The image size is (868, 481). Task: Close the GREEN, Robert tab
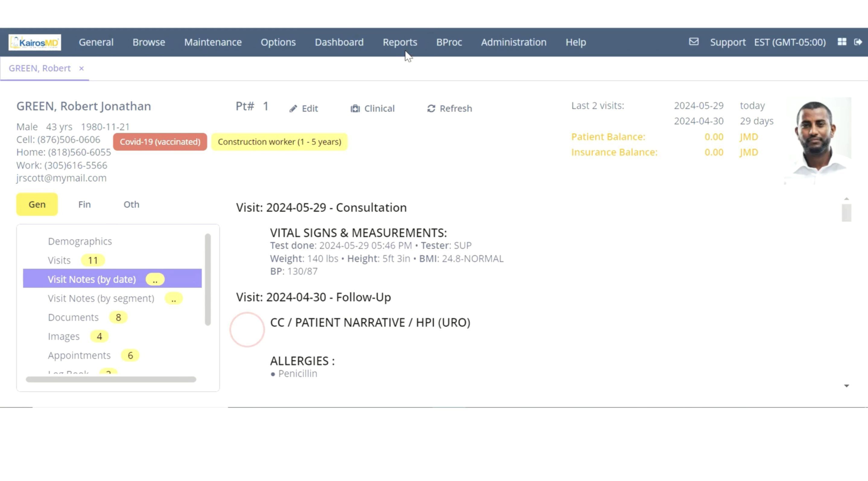click(x=81, y=68)
